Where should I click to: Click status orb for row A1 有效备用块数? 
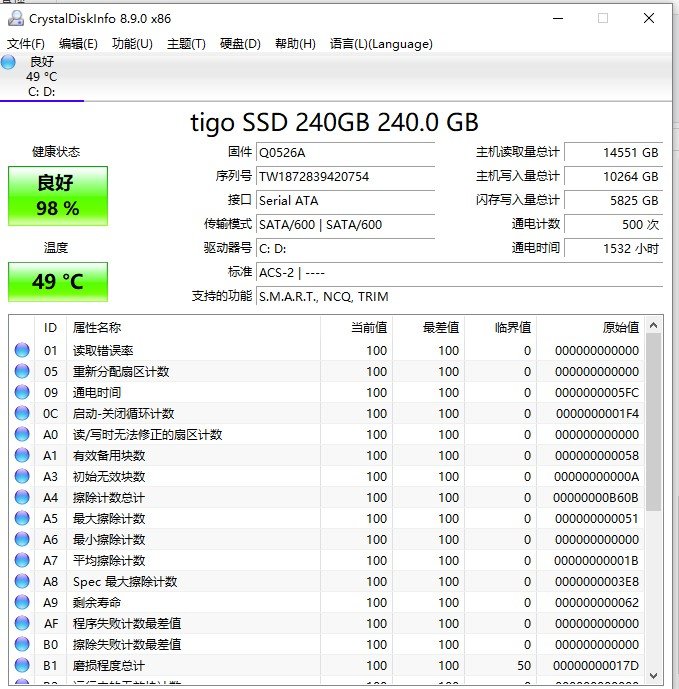[x=22, y=455]
